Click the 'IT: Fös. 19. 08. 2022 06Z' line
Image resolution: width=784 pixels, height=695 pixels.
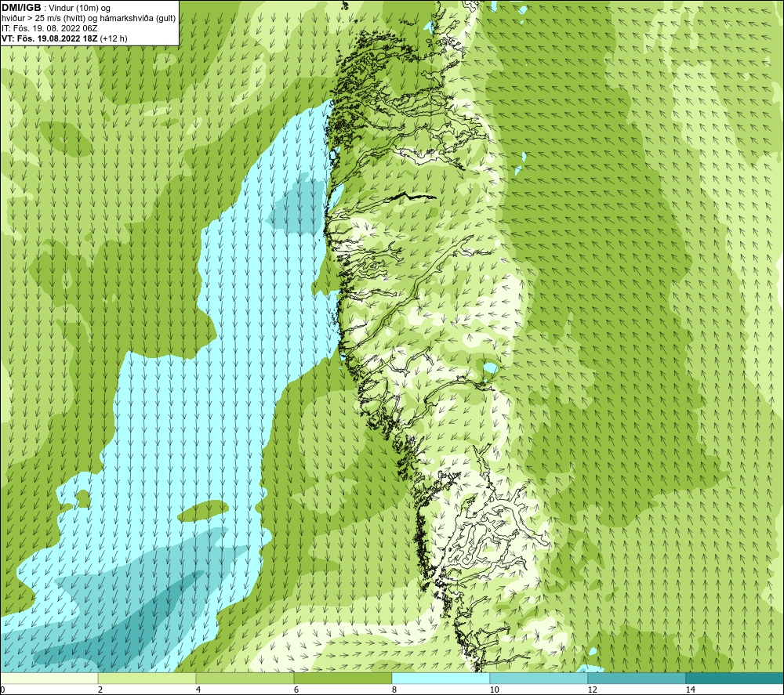tap(49, 28)
